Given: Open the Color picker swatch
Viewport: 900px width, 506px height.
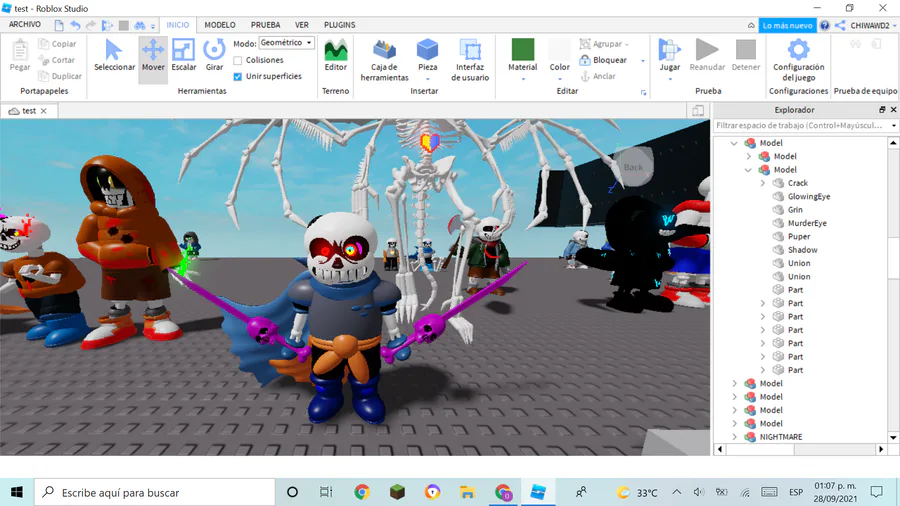Looking at the screenshot, I should (x=560, y=50).
